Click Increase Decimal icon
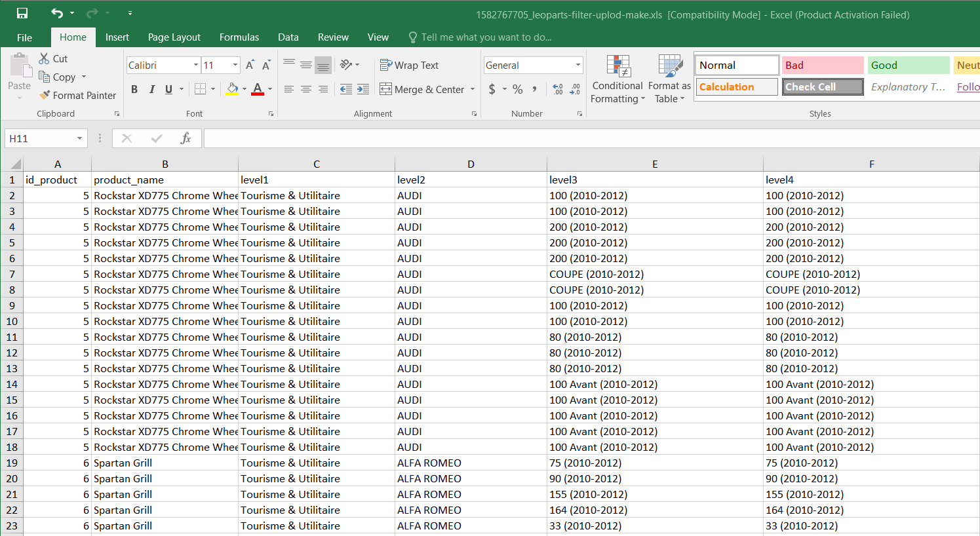Viewport: 980px width, 536px height. pos(558,89)
